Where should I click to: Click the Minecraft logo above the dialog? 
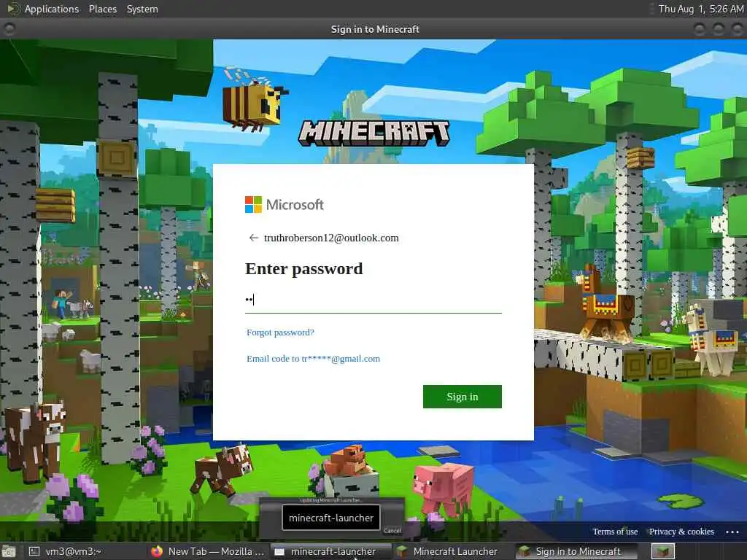(373, 133)
